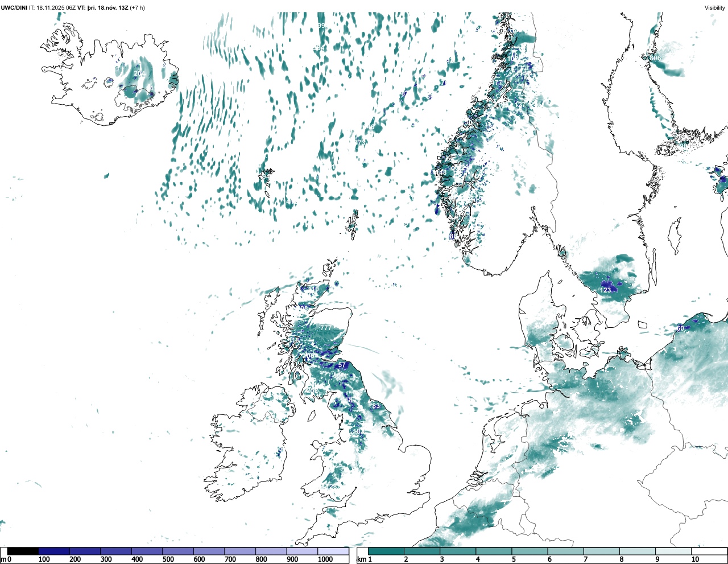Click the 9–10 km lightest swatch
The width and height of the screenshot is (728, 564).
(x=673, y=551)
